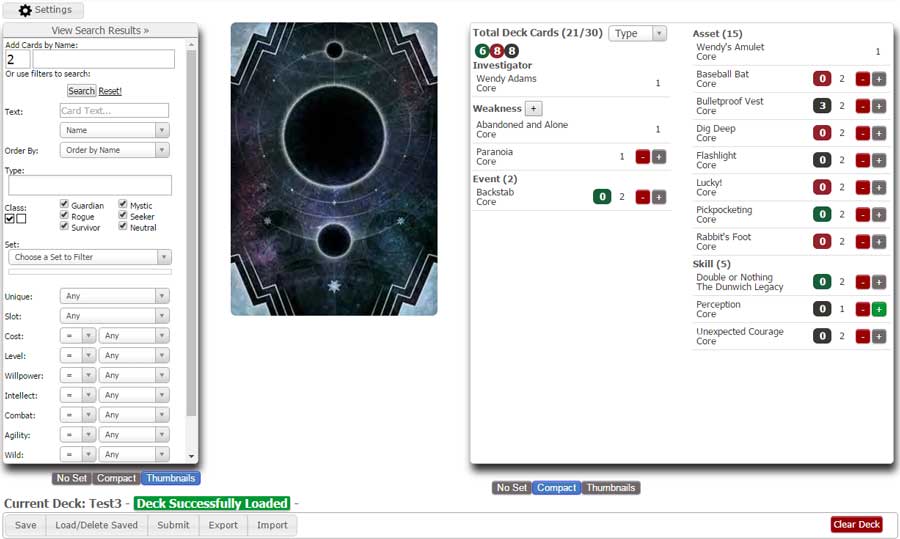Decrease Lucky! card count
900x539 pixels.
click(863, 188)
